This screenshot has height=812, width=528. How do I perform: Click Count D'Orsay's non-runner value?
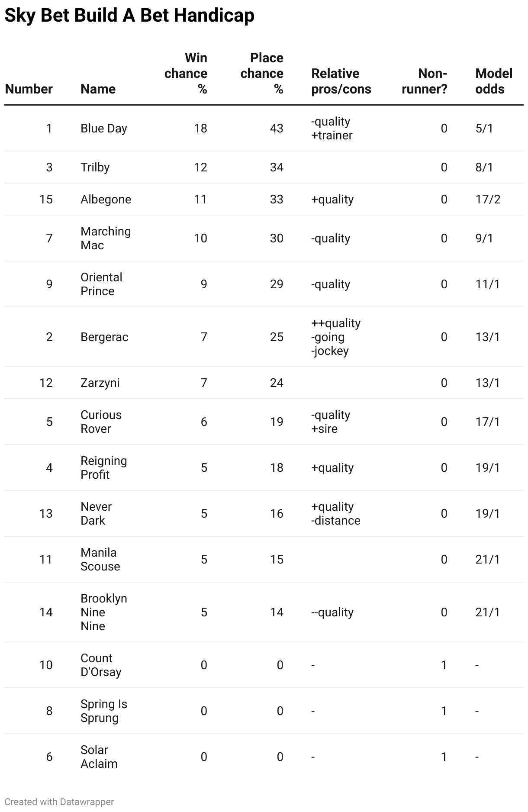444,665
